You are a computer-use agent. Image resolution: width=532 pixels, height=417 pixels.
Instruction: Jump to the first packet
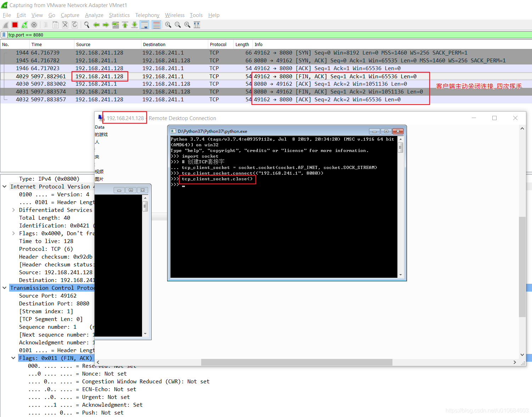tap(125, 25)
